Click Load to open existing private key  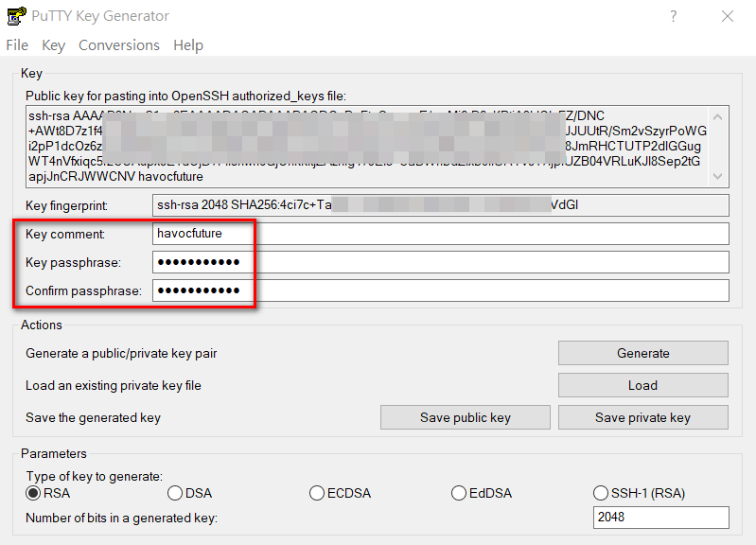pos(642,385)
